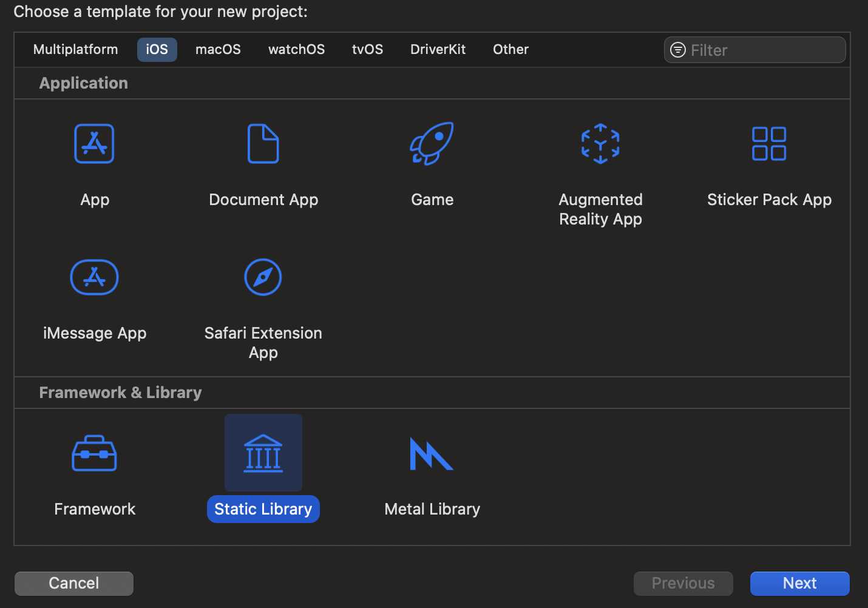Select the Augmented Reality App icon
Image resolution: width=868 pixels, height=608 pixels.
[x=600, y=144]
